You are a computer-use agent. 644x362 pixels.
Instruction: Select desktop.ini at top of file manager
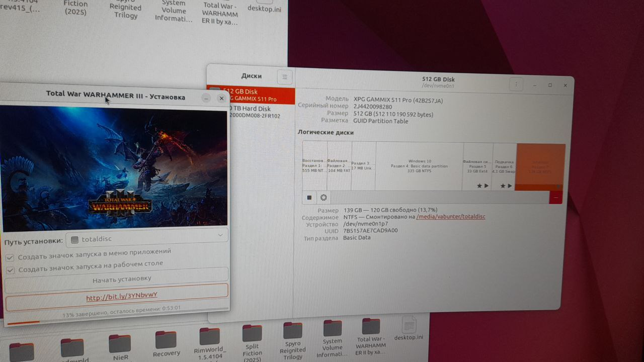tap(265, 9)
